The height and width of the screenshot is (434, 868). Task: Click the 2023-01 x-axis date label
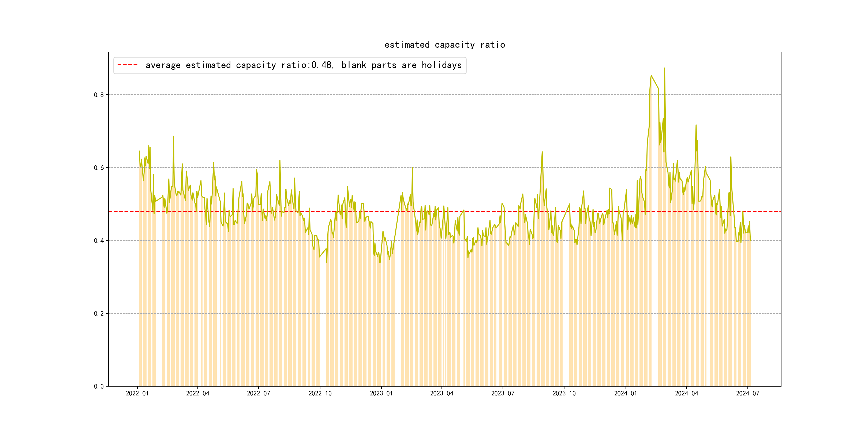(381, 393)
